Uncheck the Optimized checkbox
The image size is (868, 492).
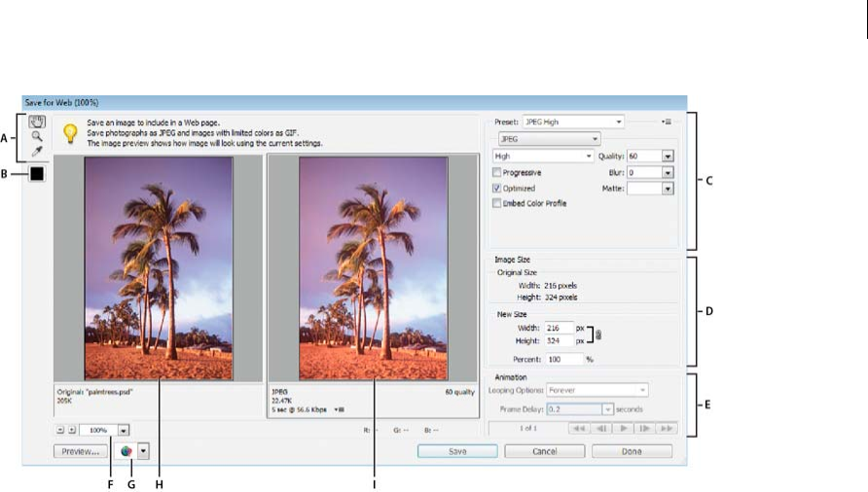pyautogui.click(x=496, y=189)
